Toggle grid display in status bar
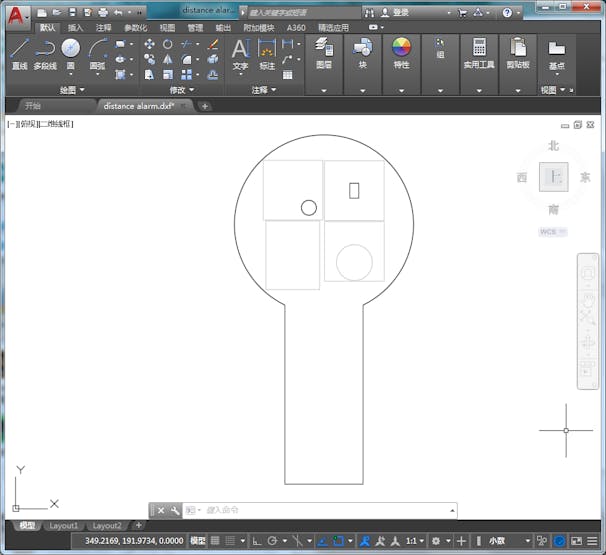 tap(216, 541)
